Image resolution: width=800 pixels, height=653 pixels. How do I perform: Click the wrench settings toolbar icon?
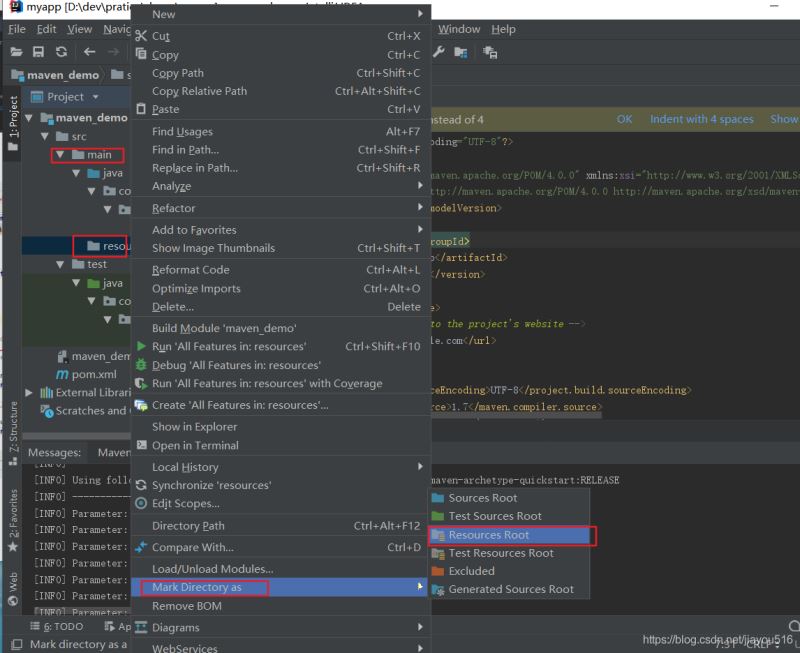439,52
